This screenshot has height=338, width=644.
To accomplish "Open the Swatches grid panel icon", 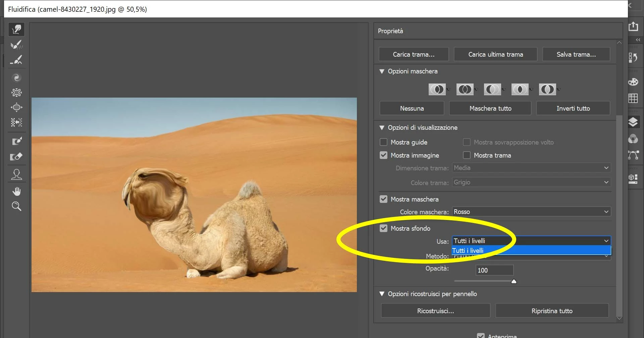I will 633,98.
